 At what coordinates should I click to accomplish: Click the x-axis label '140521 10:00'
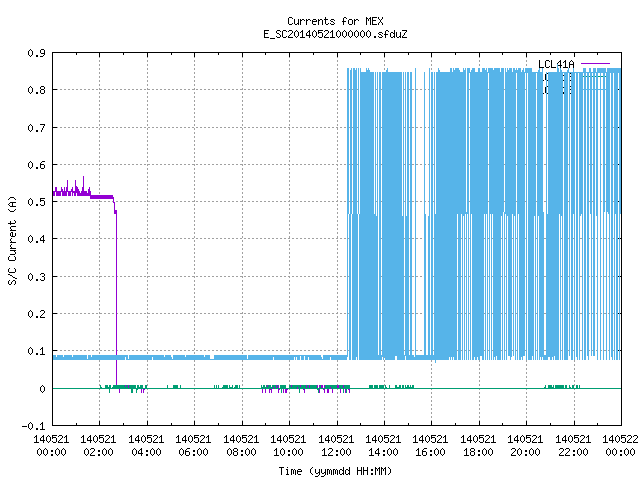click(288, 446)
